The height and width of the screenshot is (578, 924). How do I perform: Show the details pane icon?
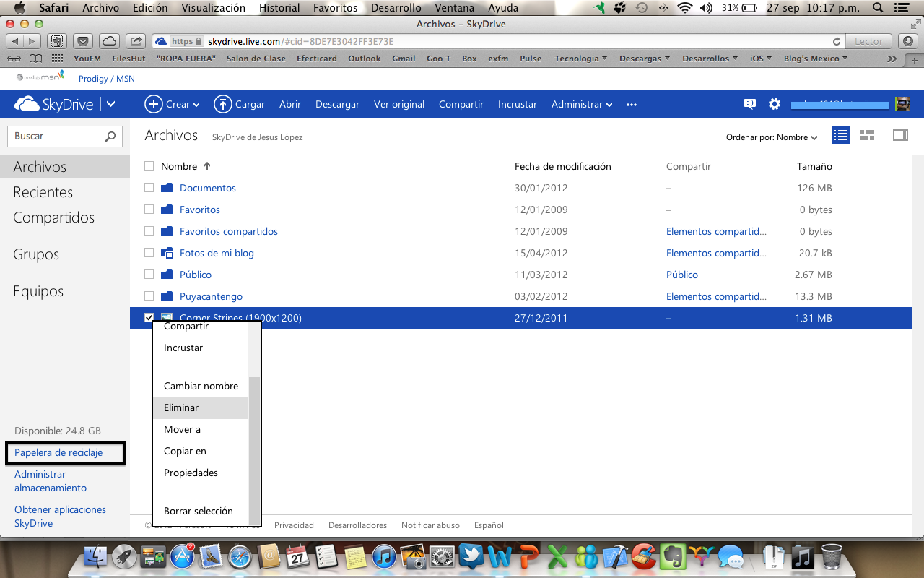[900, 135]
